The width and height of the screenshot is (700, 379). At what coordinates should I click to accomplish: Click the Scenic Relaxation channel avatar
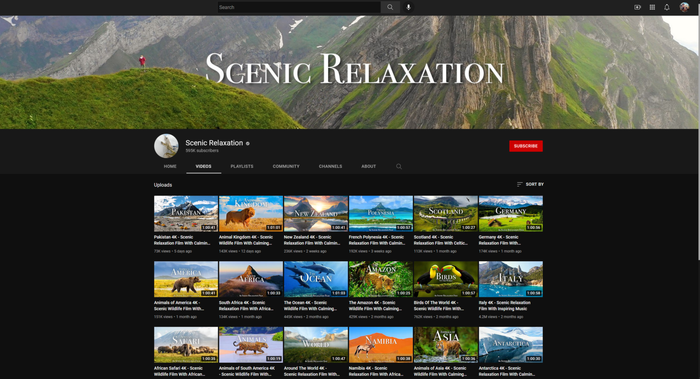coord(166,146)
